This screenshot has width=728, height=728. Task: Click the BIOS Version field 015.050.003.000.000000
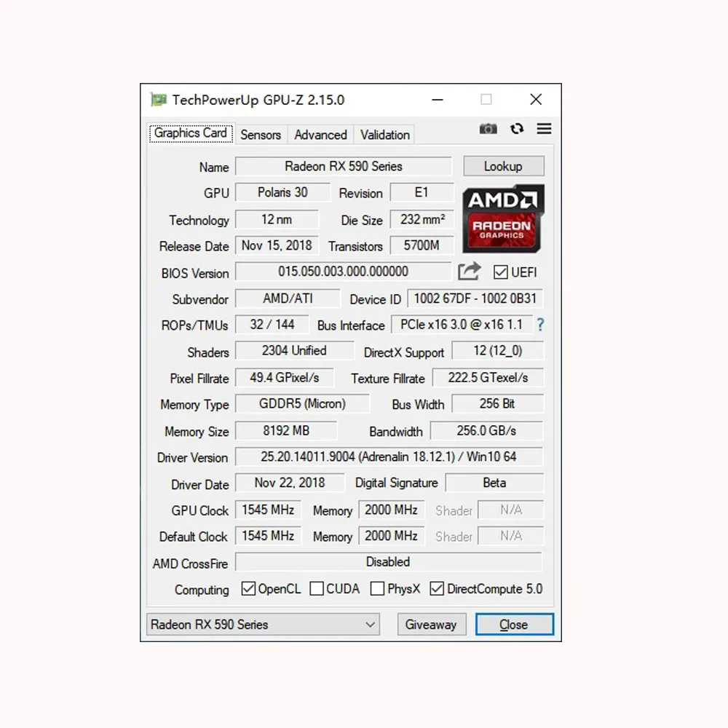pyautogui.click(x=344, y=271)
